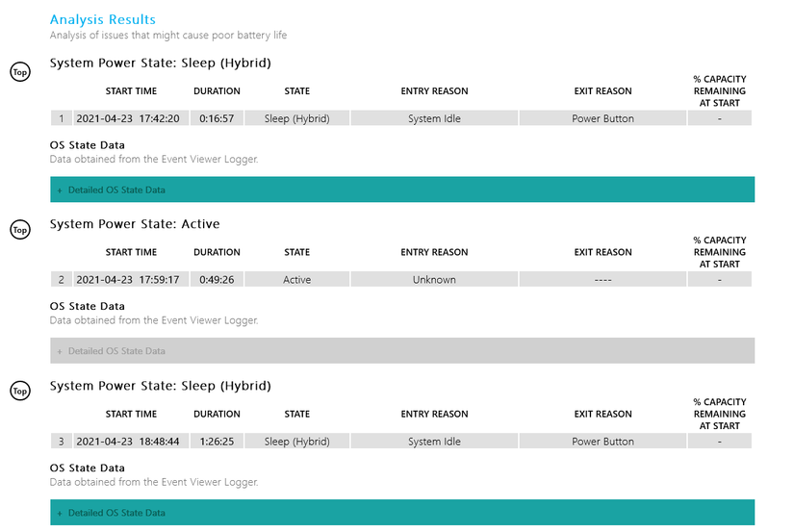
Task: Open the Analysis Results heading link
Action: (103, 20)
